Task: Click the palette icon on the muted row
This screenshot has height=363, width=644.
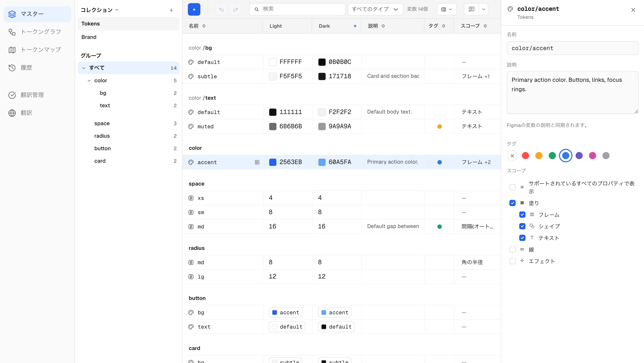Action: coord(191,127)
